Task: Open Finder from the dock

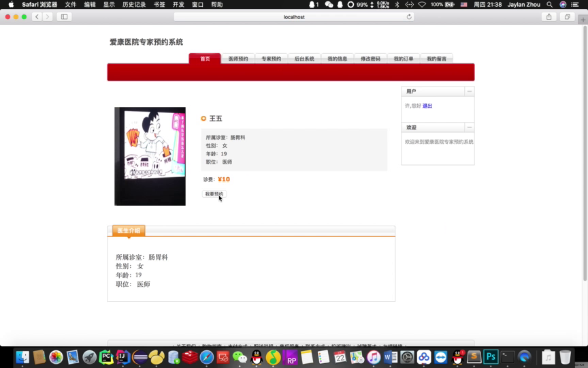Action: (22, 357)
